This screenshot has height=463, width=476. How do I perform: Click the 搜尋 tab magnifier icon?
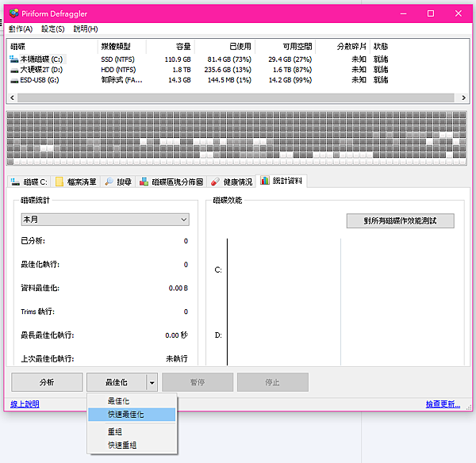pyautogui.click(x=109, y=182)
